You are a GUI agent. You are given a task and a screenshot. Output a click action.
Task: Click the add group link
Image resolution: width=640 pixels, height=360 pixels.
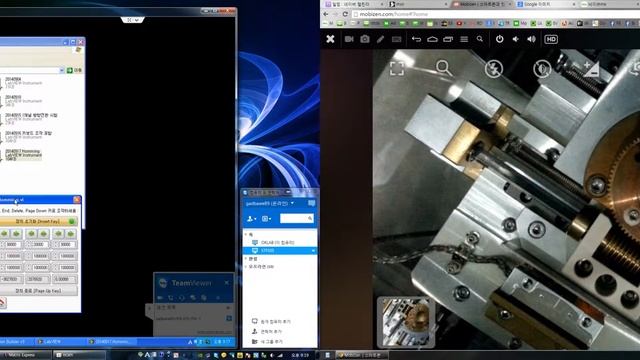(x=267, y=341)
